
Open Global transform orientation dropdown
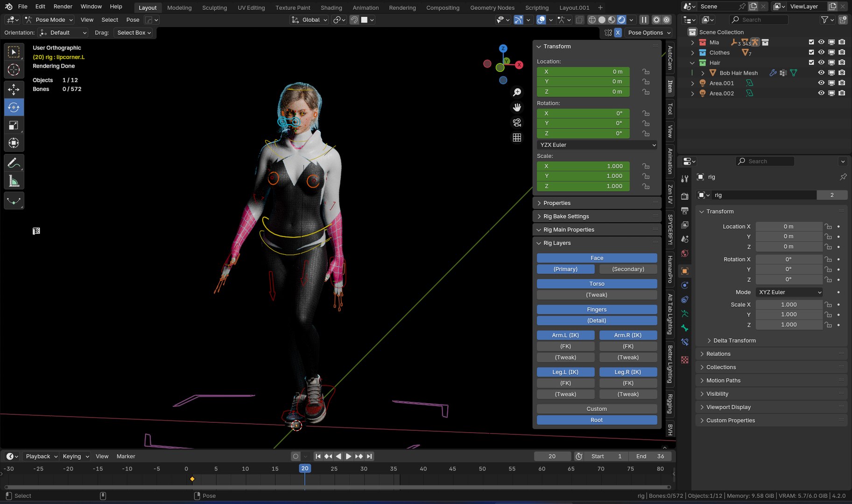[309, 20]
